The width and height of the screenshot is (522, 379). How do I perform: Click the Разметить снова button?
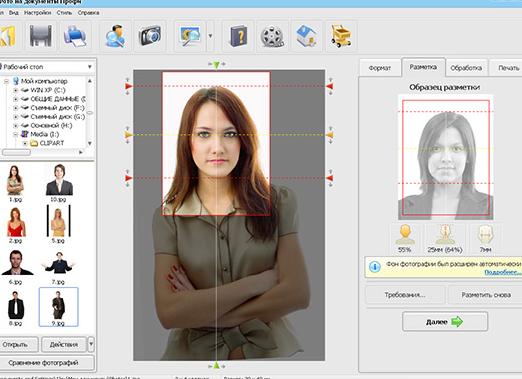[485, 295]
